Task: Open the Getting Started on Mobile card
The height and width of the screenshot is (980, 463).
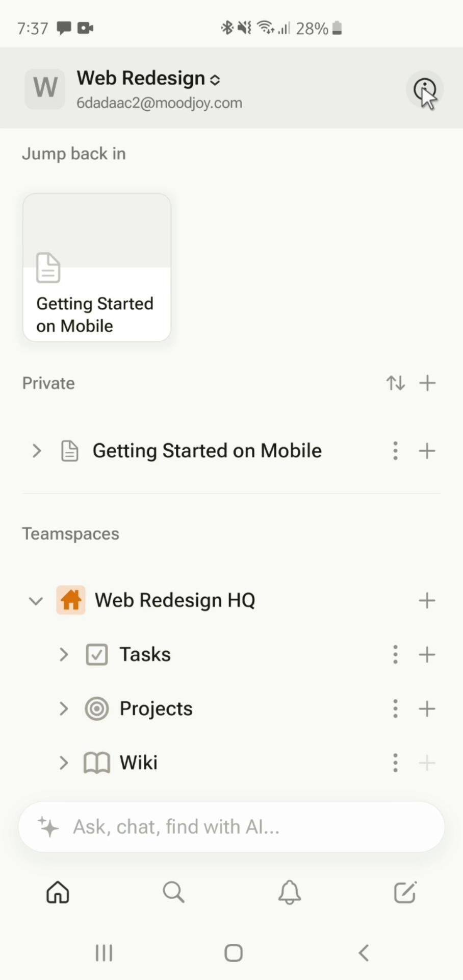Action: pos(97,267)
